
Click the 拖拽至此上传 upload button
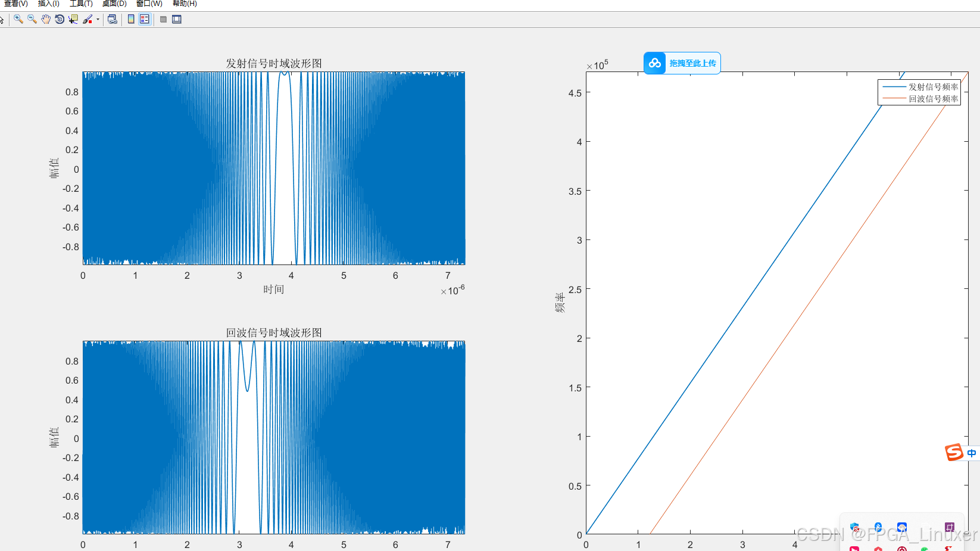682,63
